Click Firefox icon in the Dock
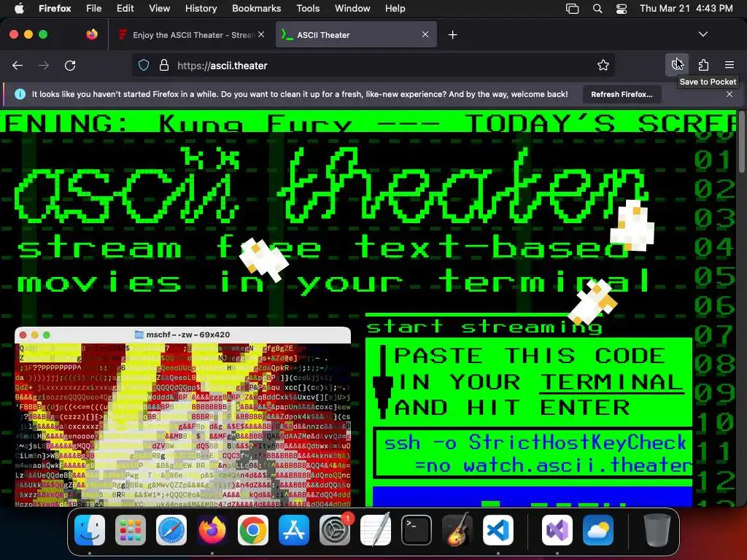747x560 pixels. point(212,530)
